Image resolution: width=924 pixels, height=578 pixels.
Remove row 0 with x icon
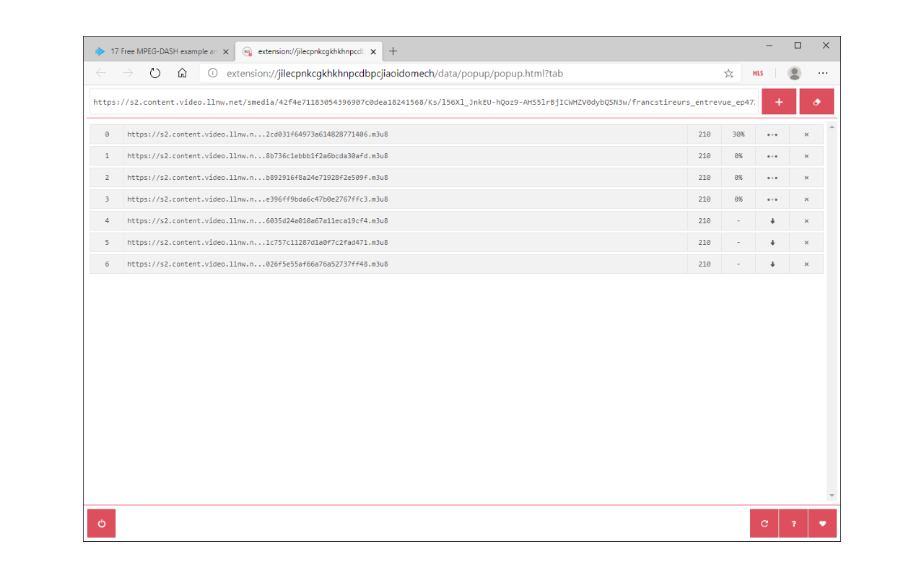click(x=806, y=134)
